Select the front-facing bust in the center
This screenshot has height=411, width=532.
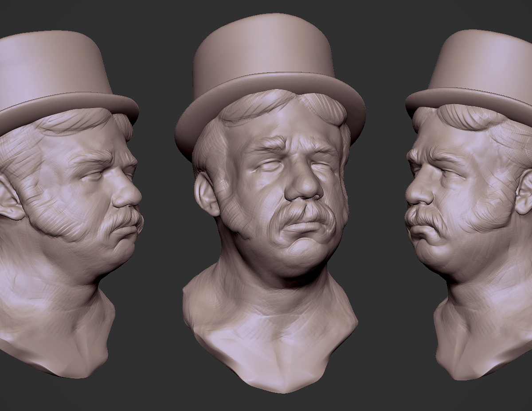(x=270, y=203)
